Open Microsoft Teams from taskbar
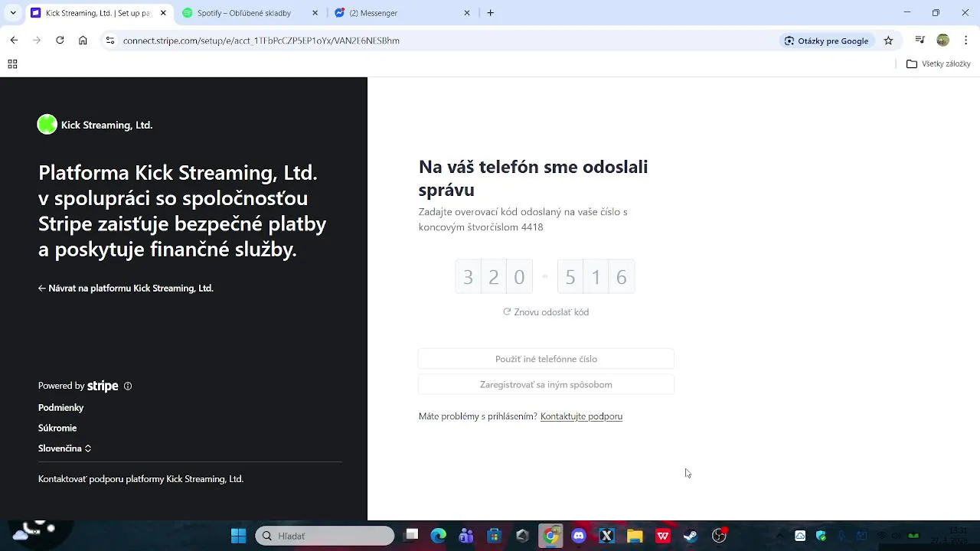 pyautogui.click(x=465, y=536)
